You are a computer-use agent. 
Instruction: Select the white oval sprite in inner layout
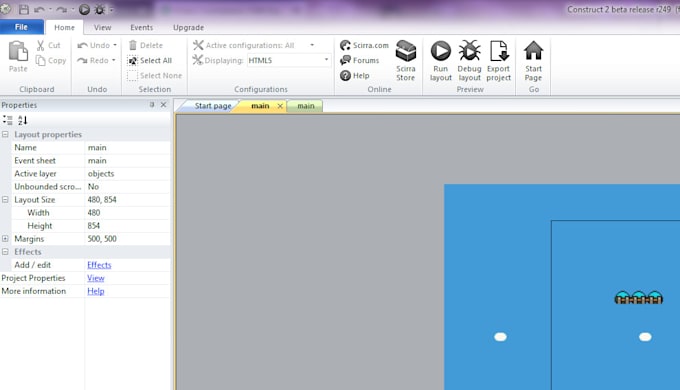(645, 337)
